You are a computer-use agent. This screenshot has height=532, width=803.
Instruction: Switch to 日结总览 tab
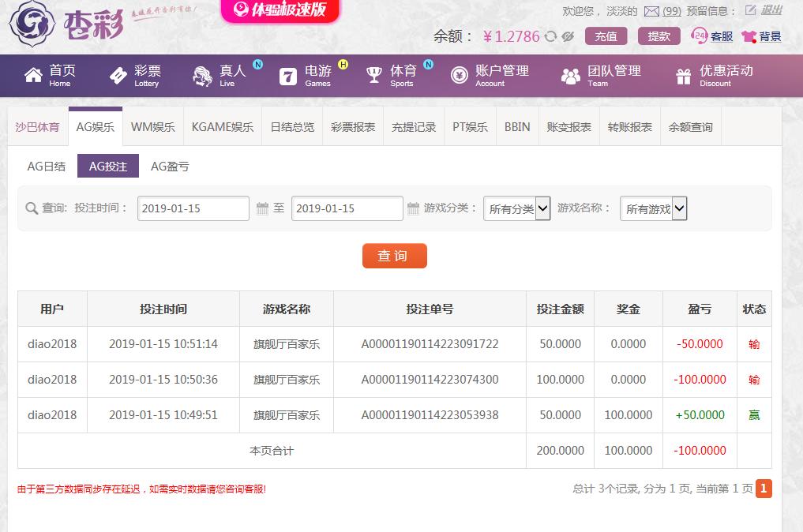pos(292,127)
